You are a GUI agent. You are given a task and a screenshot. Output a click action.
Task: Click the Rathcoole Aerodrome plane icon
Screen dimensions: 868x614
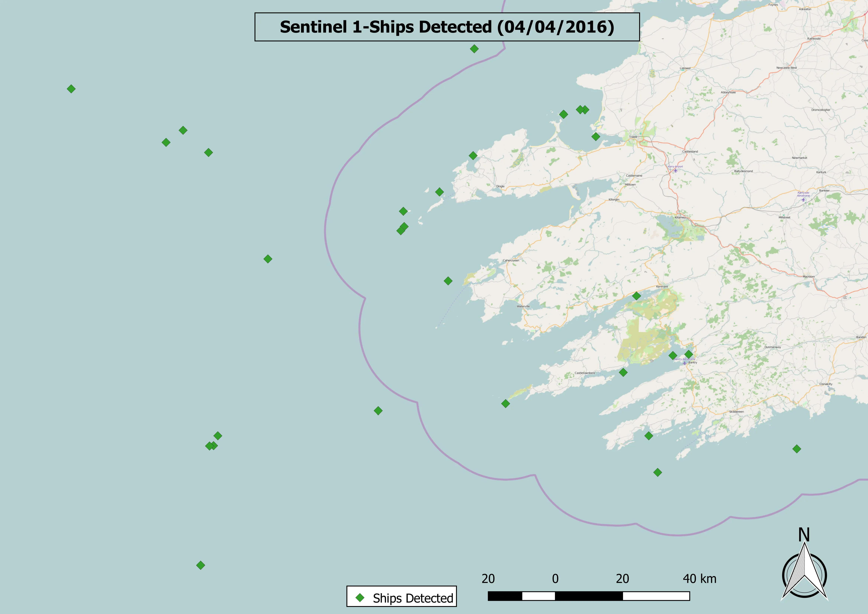803,199
